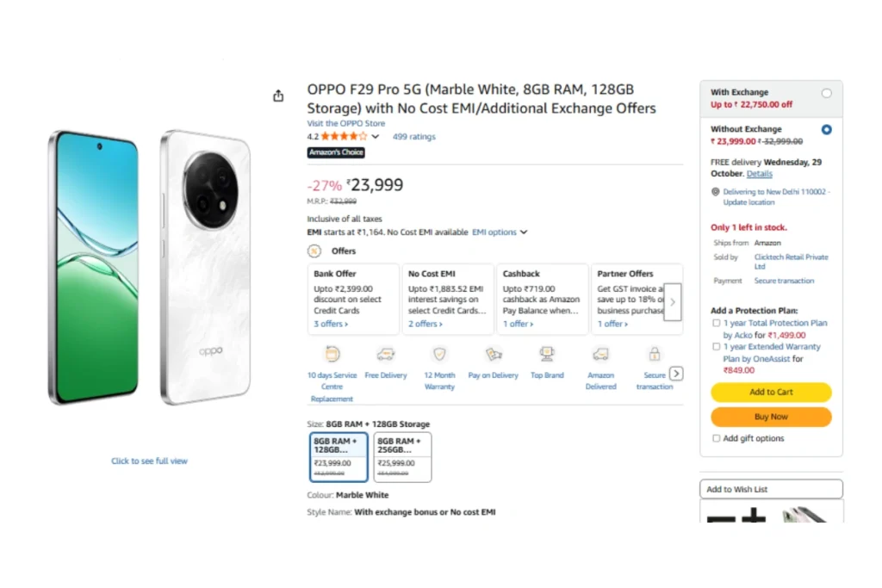Click the Top Brand trophy icon
This screenshot has height=588, width=882.
[547, 354]
